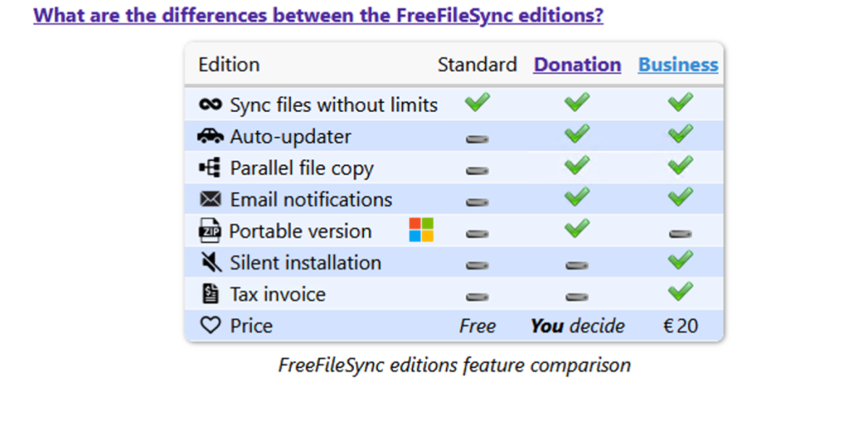The image size is (868, 426).
Task: Click the muted speaker Silent installation icon
Action: [x=211, y=262]
